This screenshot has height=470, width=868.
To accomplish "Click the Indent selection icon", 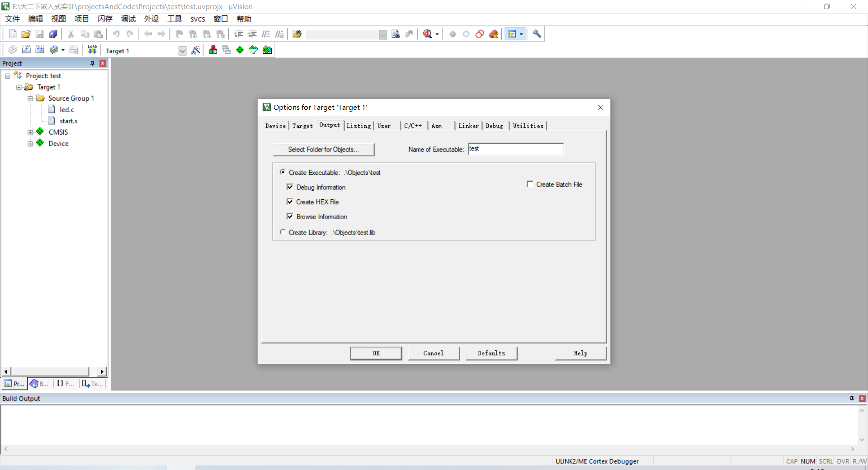I will tap(239, 34).
